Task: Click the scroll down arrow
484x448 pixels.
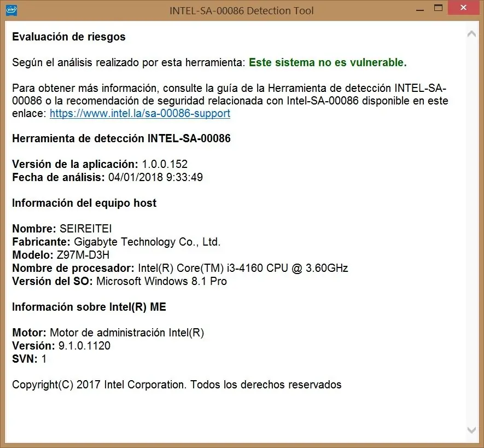Action: [x=471, y=430]
